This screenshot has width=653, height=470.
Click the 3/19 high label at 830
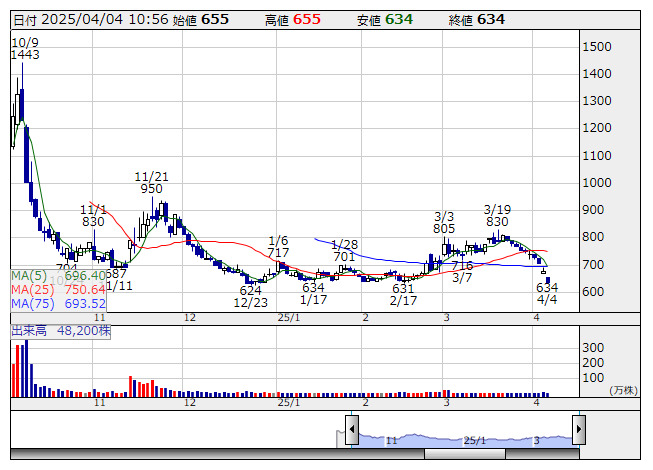coord(497,216)
